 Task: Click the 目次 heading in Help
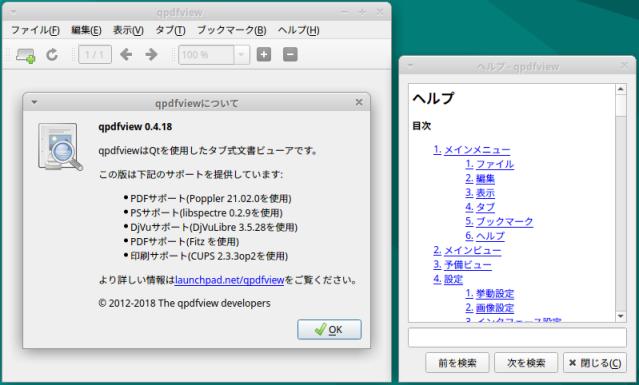(421, 126)
